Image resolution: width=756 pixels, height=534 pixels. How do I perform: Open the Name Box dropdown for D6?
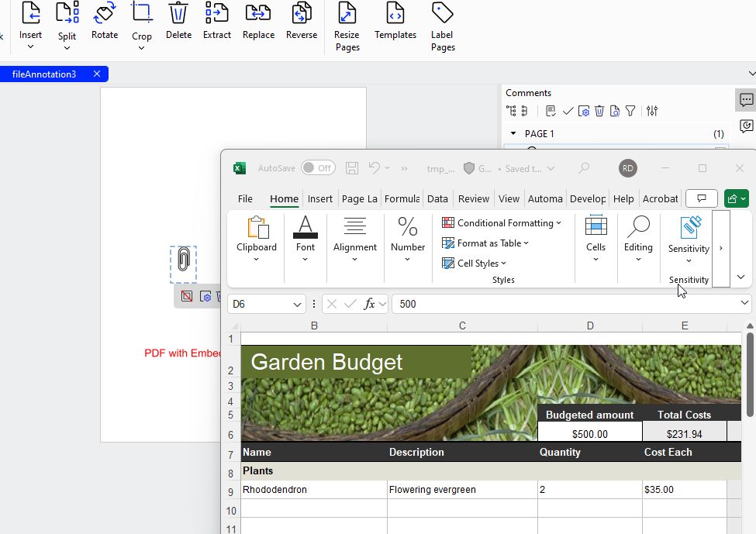[297, 305]
